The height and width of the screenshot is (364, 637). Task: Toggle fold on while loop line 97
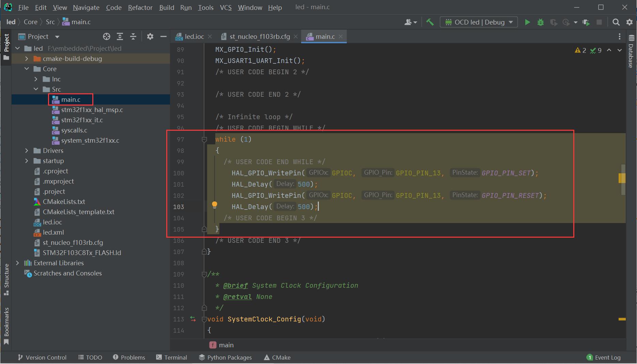point(204,140)
